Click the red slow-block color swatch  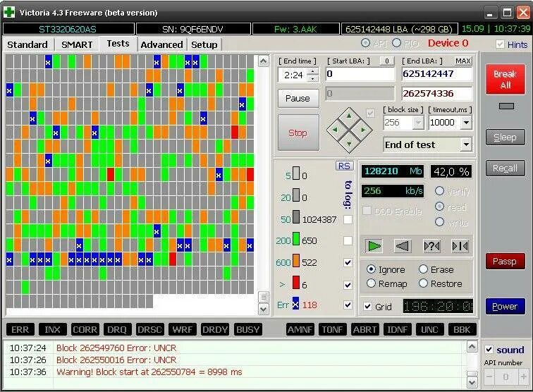[x=295, y=283]
